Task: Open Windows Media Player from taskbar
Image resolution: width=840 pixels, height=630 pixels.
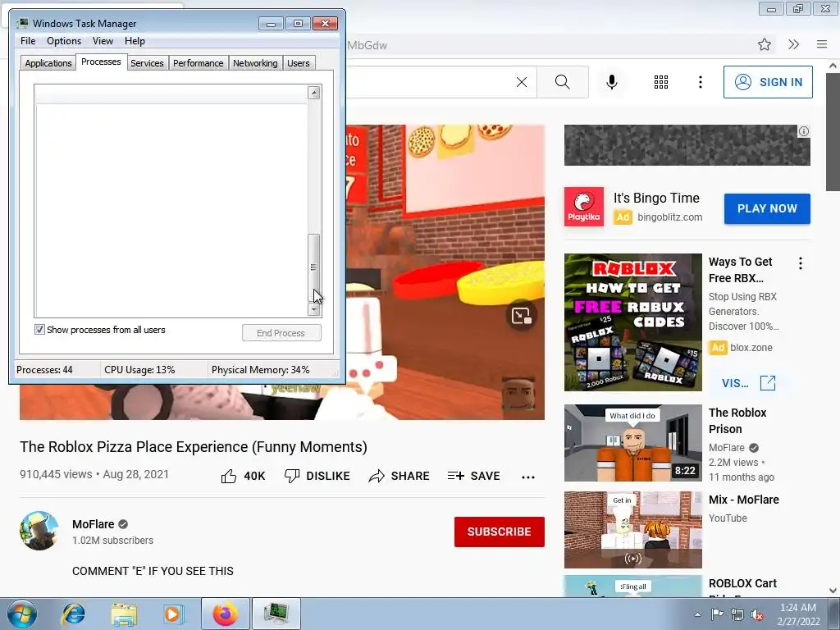Action: click(173, 614)
